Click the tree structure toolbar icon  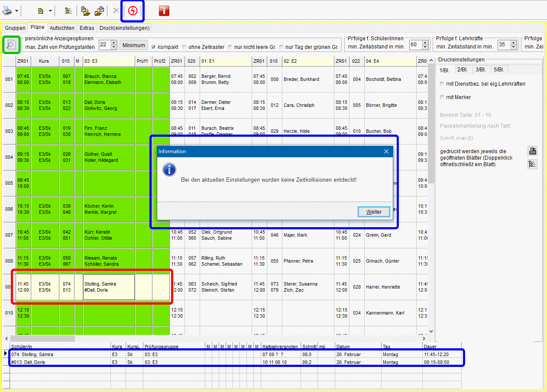pyautogui.click(x=69, y=11)
